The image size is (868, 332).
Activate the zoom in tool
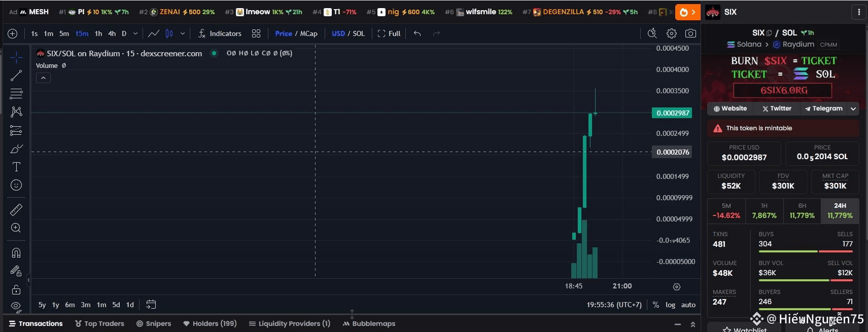pos(16,228)
